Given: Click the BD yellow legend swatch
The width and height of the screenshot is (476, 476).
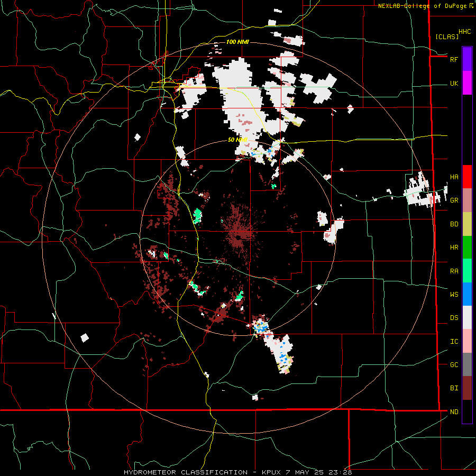Looking at the screenshot, I should (467, 224).
